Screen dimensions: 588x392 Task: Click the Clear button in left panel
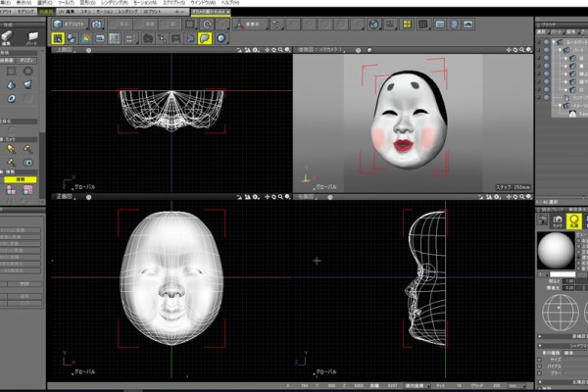pos(24,284)
